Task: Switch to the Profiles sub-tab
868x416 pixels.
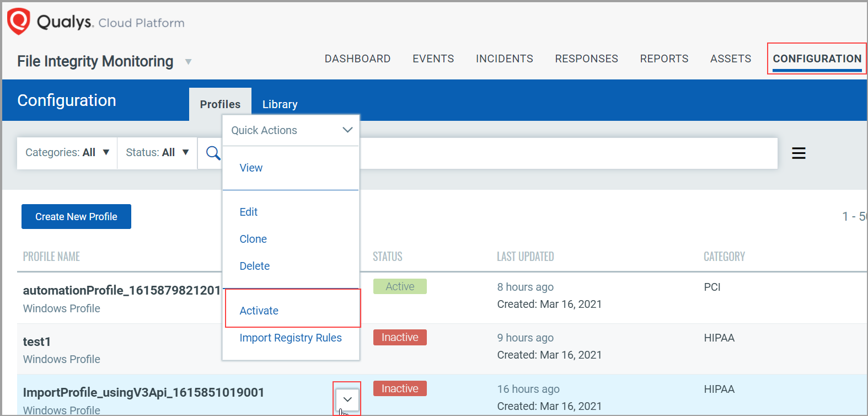Action: [220, 104]
